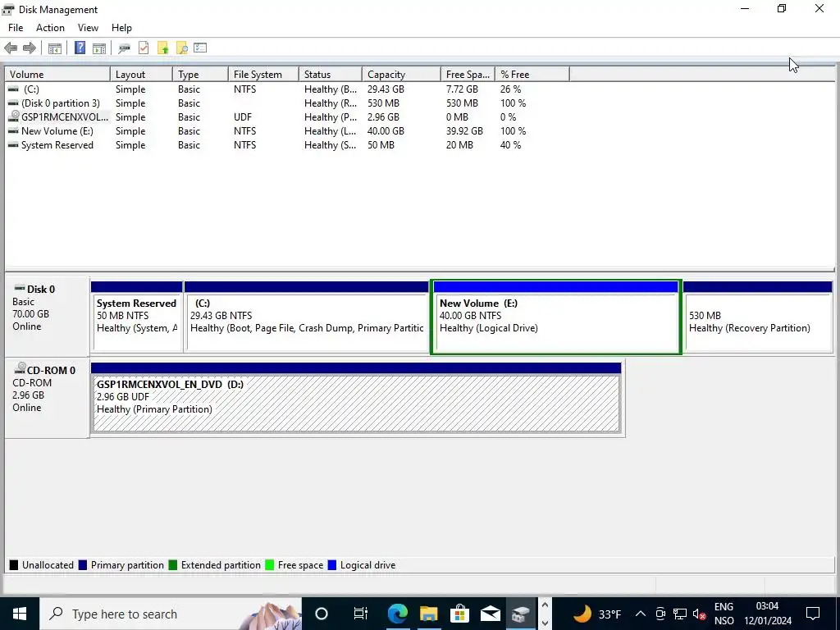
Task: Sort by the Free Space column header
Action: point(468,75)
